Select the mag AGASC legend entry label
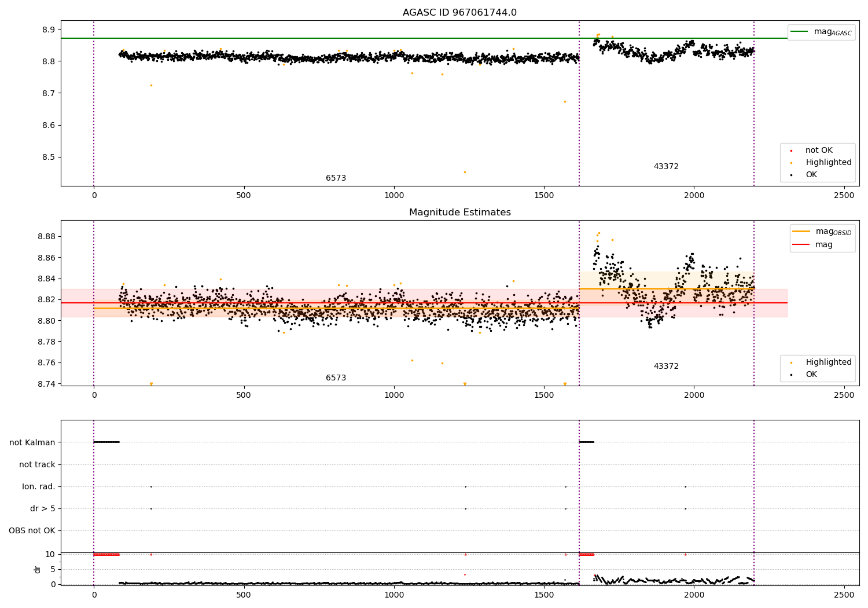The image size is (868, 608). coord(833,32)
